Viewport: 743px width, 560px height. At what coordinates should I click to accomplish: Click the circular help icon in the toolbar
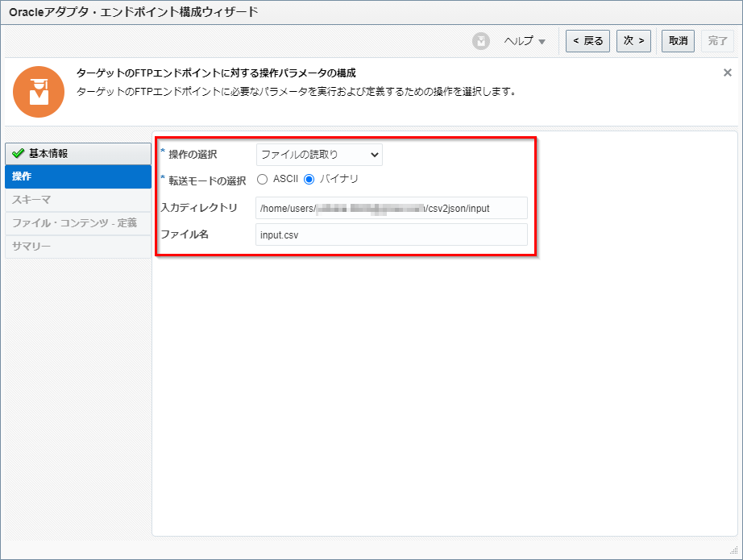pyautogui.click(x=481, y=41)
